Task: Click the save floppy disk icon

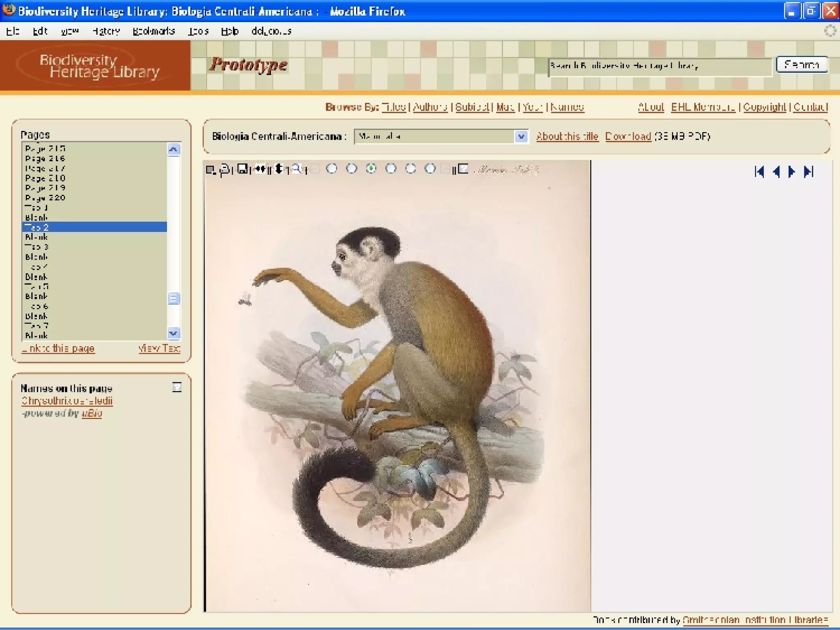Action: (243, 169)
